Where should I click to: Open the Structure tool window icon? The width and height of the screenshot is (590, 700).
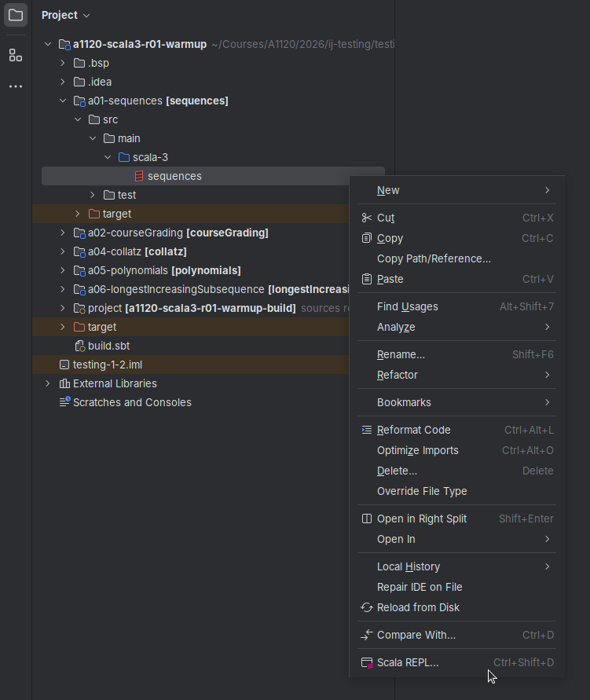pyautogui.click(x=16, y=55)
